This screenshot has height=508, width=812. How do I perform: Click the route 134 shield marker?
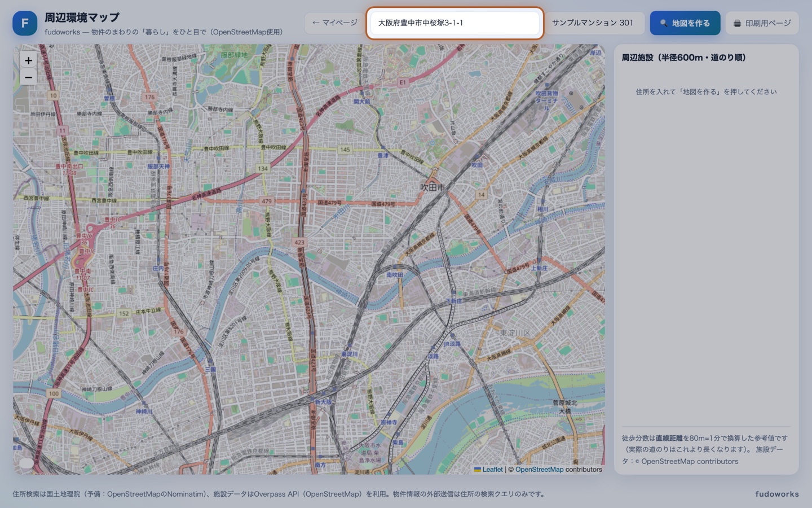pyautogui.click(x=263, y=168)
